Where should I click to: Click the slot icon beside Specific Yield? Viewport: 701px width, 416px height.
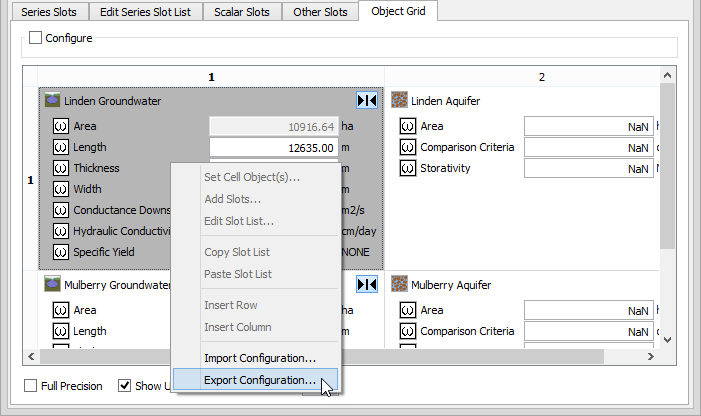click(x=59, y=252)
